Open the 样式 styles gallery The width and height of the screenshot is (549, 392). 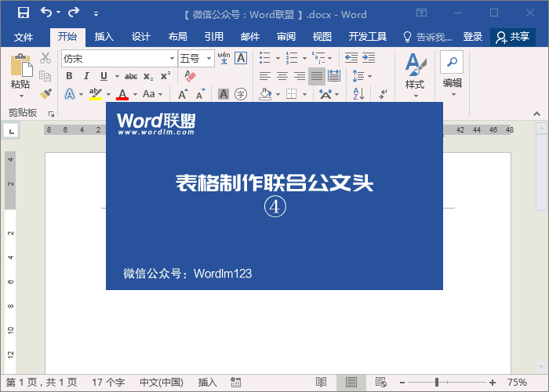(x=415, y=75)
